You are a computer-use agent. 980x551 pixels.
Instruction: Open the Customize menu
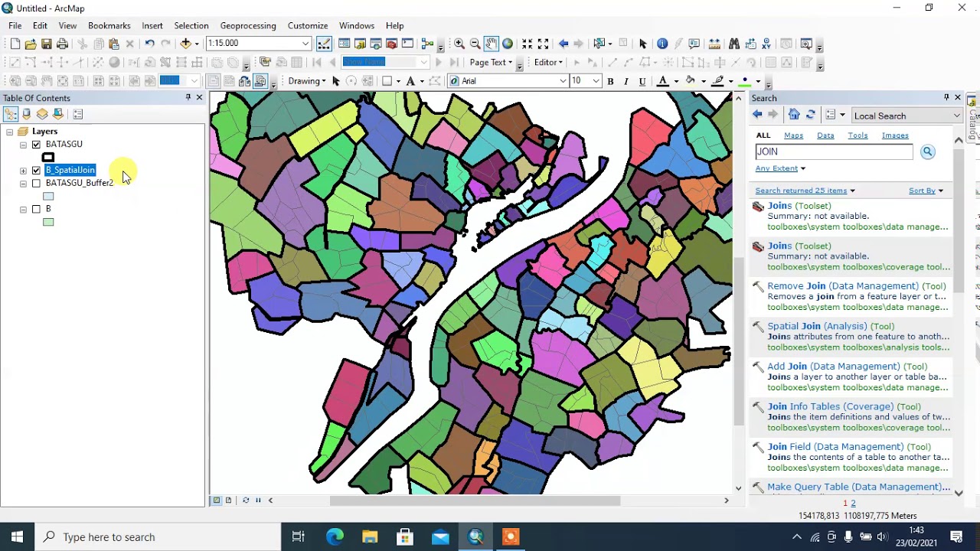[x=308, y=25]
